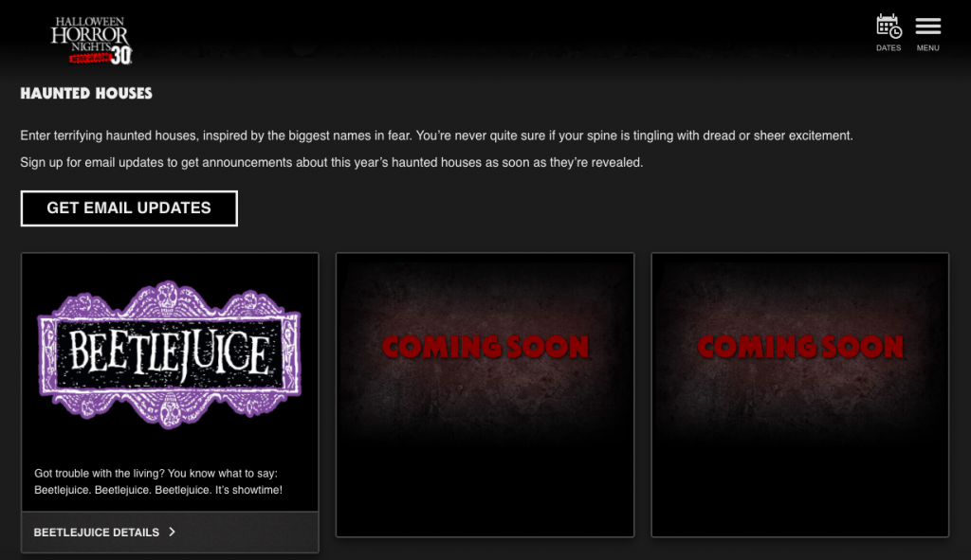The height and width of the screenshot is (560, 971).
Task: Click the Haunted Houses heading
Action: click(86, 94)
